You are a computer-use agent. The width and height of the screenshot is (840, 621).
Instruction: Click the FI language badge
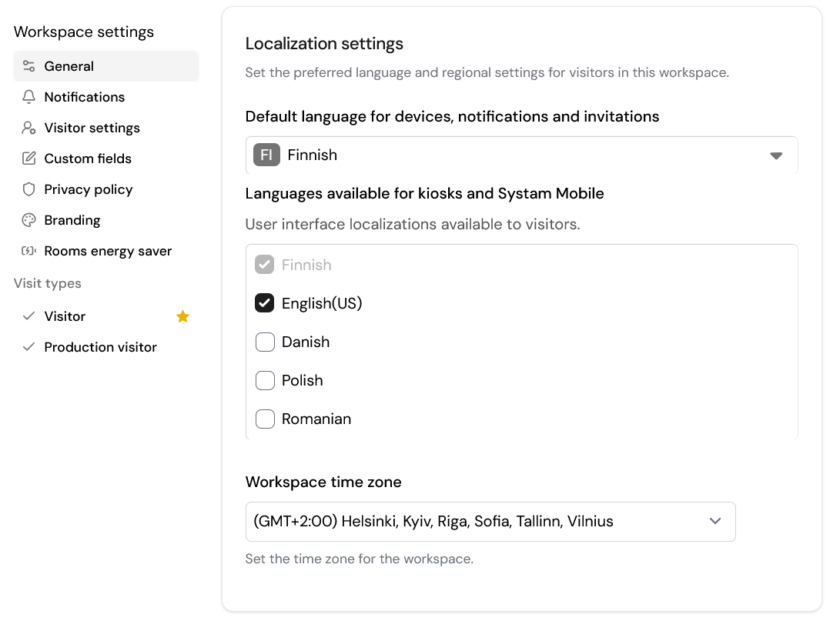pyautogui.click(x=266, y=155)
